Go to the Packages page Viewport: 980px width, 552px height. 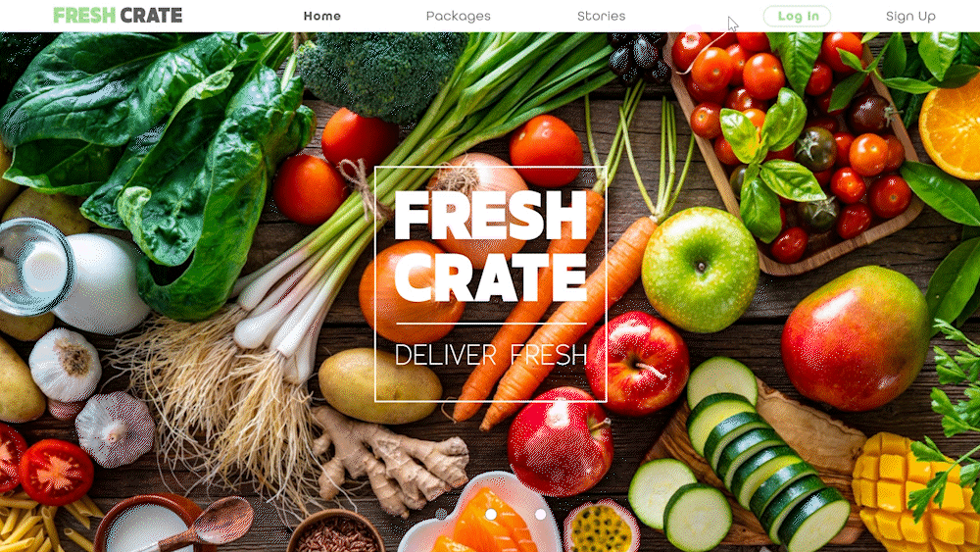coord(458,16)
